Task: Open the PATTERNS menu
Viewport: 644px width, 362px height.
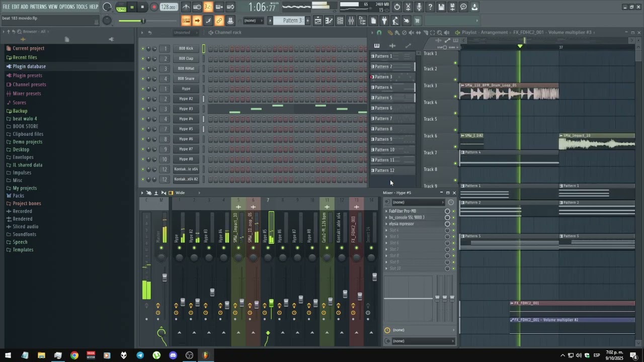Action: [38, 7]
